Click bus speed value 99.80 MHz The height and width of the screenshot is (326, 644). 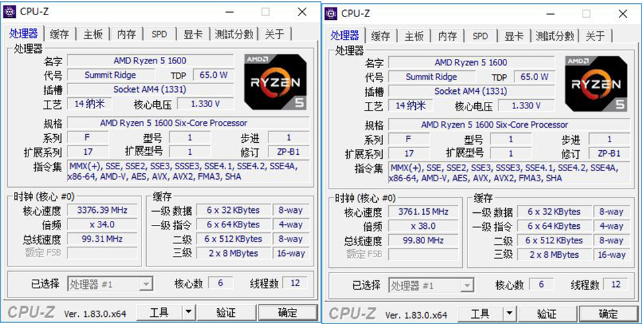click(423, 241)
